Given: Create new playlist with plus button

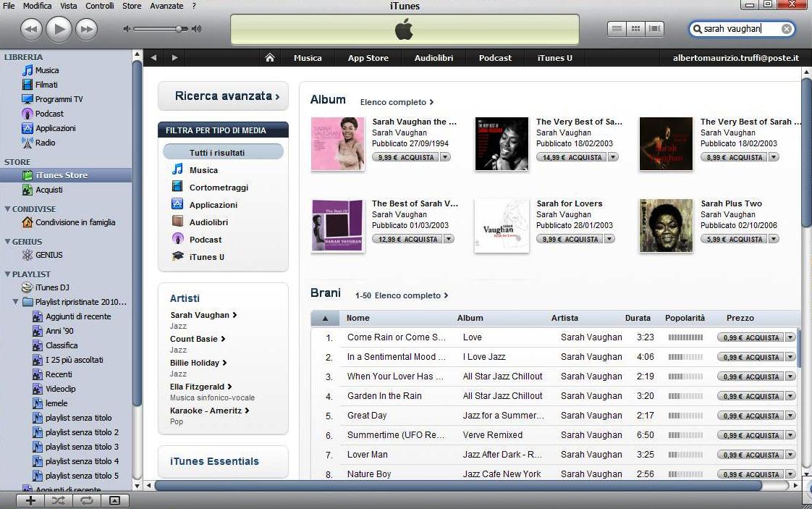Looking at the screenshot, I should pyautogui.click(x=30, y=500).
